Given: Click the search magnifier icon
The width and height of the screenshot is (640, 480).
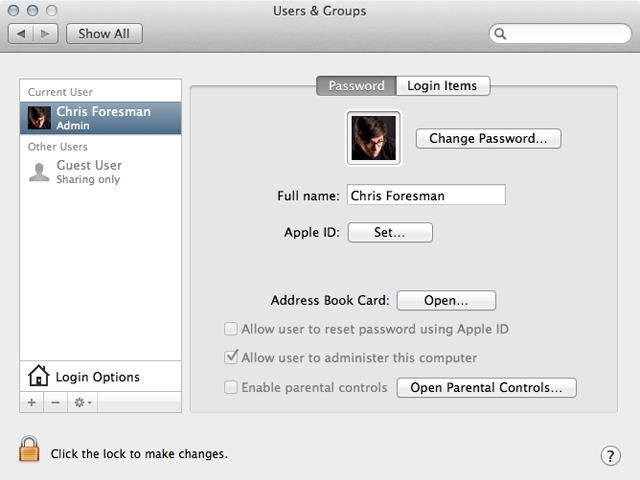Looking at the screenshot, I should (x=500, y=33).
